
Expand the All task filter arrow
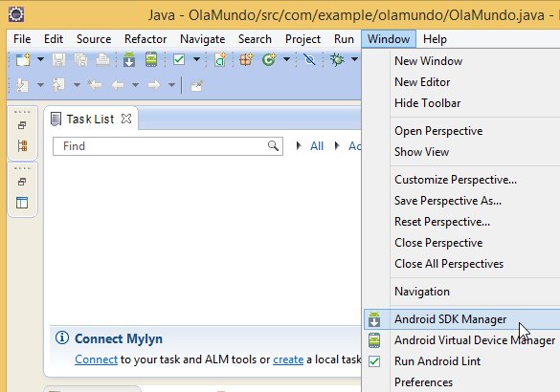(299, 145)
